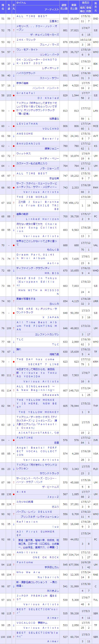The height and width of the screenshot is (644, 99).
Task: Click artist name ブルーノ・マーズ
Action: pos(49,45)
